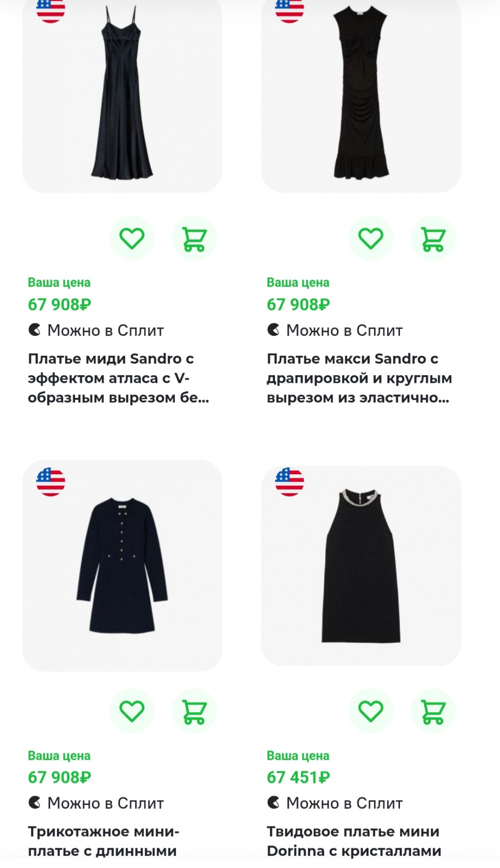Favorite the tweed Dorinna mini dress
The width and height of the screenshot is (500, 868).
[x=370, y=711]
